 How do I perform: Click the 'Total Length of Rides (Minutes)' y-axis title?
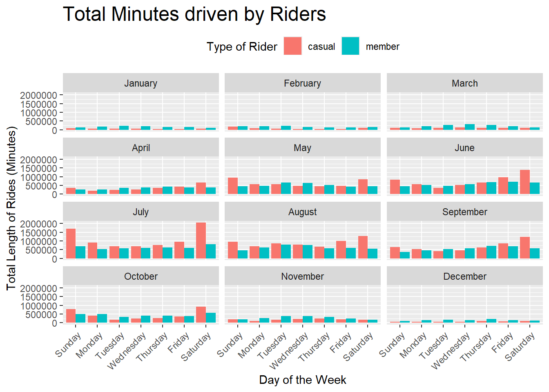click(x=11, y=208)
